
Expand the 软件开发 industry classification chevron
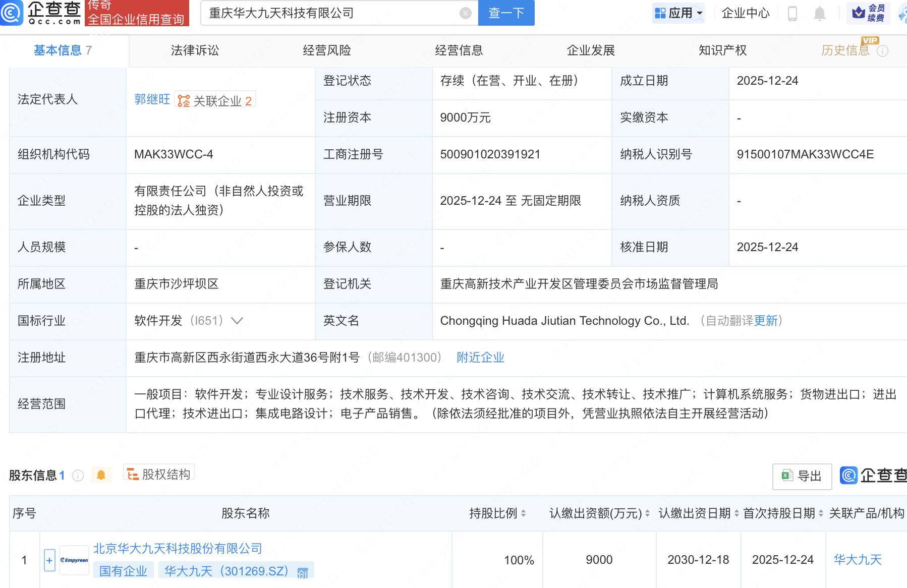(237, 321)
